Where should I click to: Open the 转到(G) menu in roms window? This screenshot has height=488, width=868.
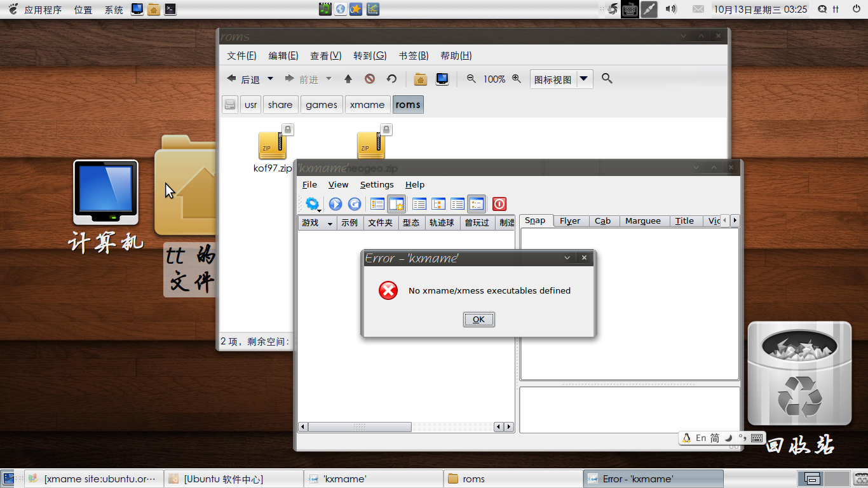click(x=370, y=56)
